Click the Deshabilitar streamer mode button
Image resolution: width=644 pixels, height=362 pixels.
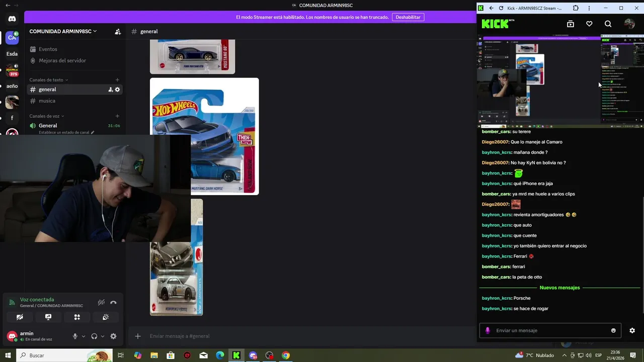pyautogui.click(x=408, y=17)
